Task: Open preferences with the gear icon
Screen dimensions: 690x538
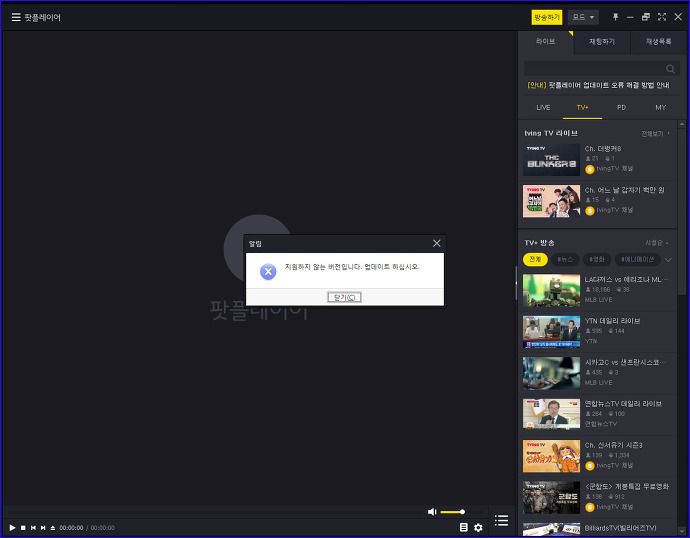Action: coord(478,527)
